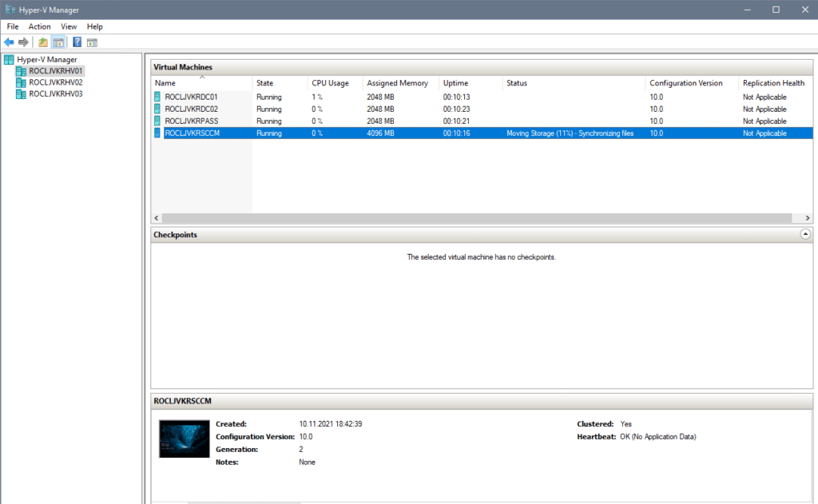Screen dimensions: 818x504
Task: Click the Clustered Yes value
Action: click(625, 423)
